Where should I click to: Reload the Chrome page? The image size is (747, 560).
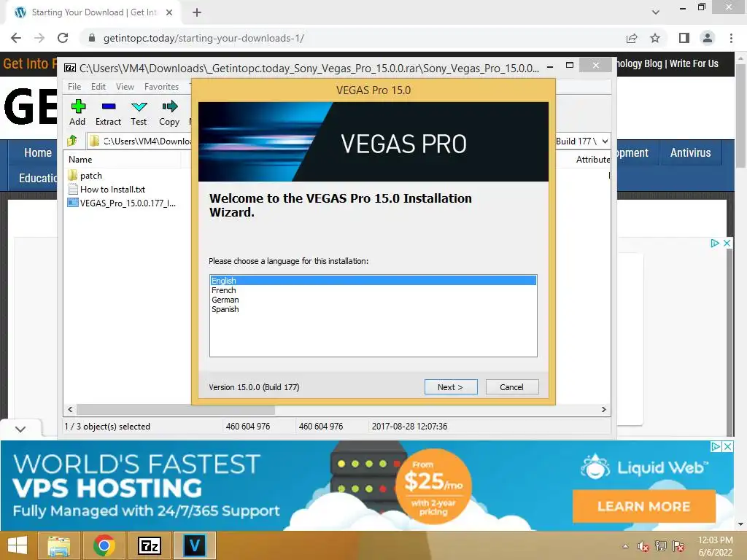point(63,38)
